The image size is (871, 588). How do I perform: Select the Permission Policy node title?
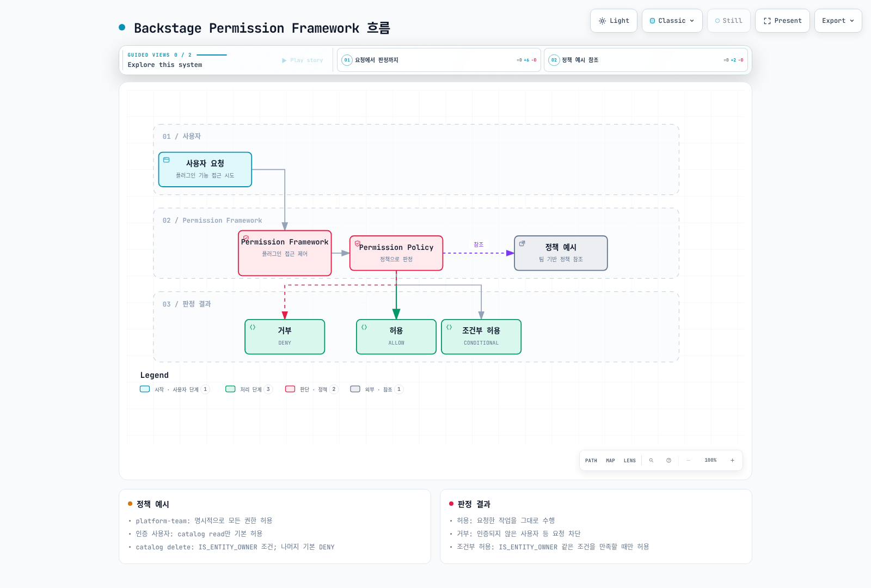[396, 247]
